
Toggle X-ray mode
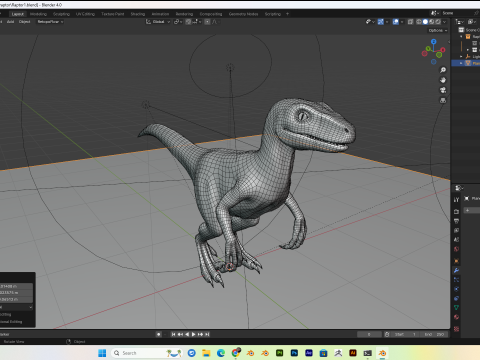coord(410,22)
